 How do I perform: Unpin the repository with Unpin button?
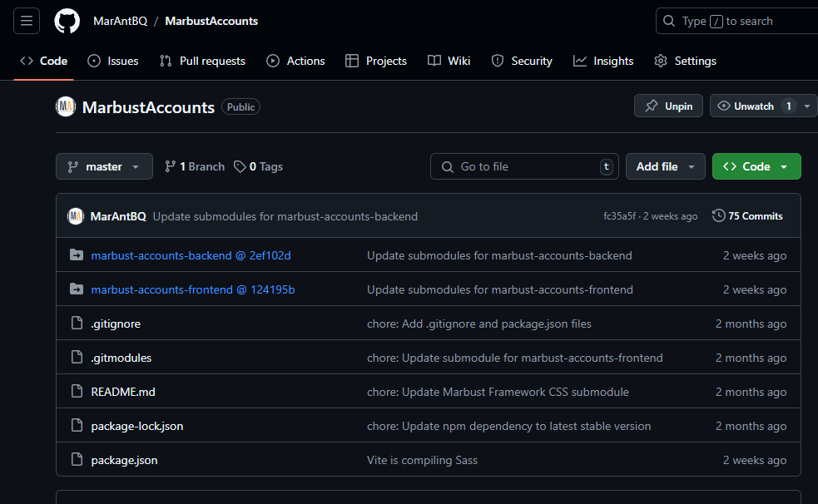click(668, 106)
